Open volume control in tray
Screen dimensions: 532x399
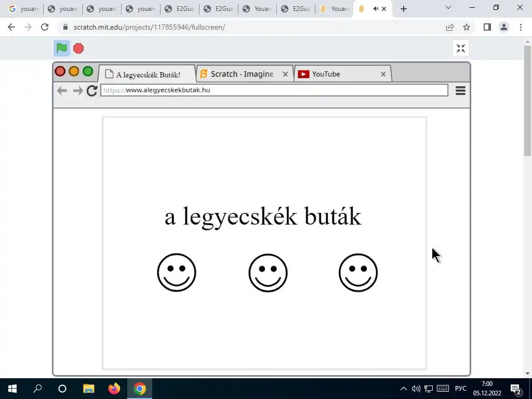416,389
